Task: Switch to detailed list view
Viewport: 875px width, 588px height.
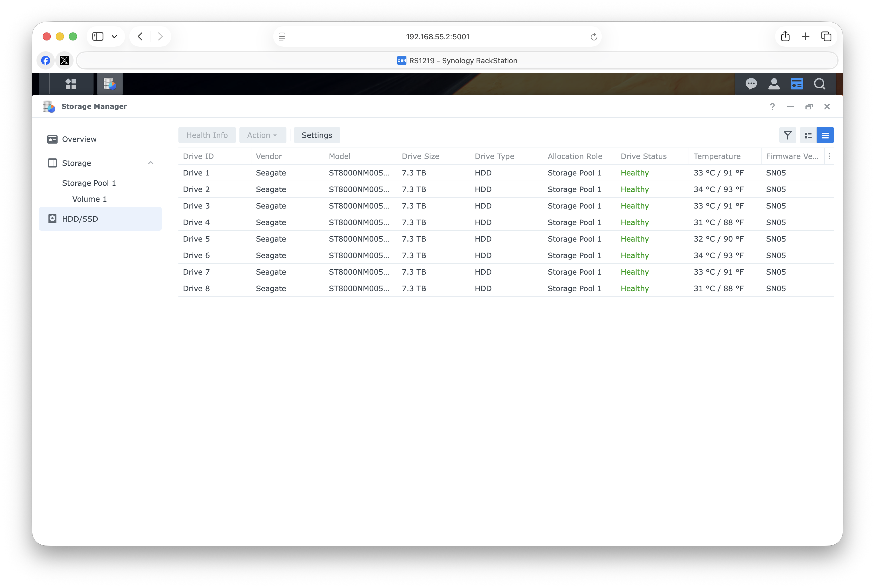Action: [808, 135]
